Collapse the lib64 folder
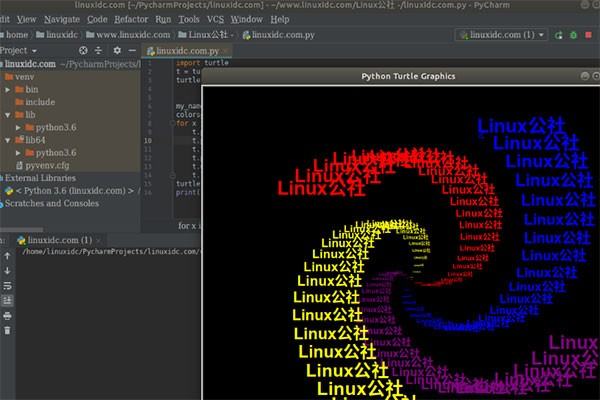 8,141
